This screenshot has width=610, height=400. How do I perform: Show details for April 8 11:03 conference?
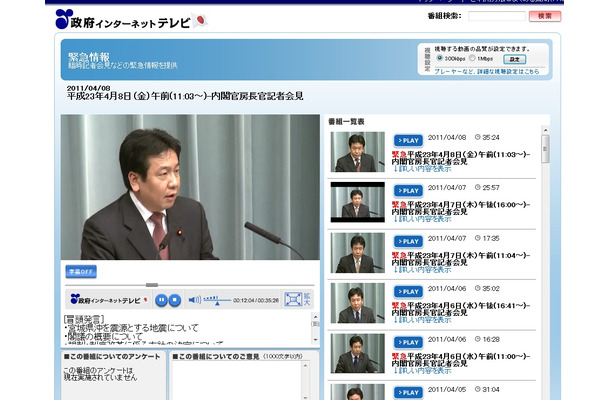(422, 169)
